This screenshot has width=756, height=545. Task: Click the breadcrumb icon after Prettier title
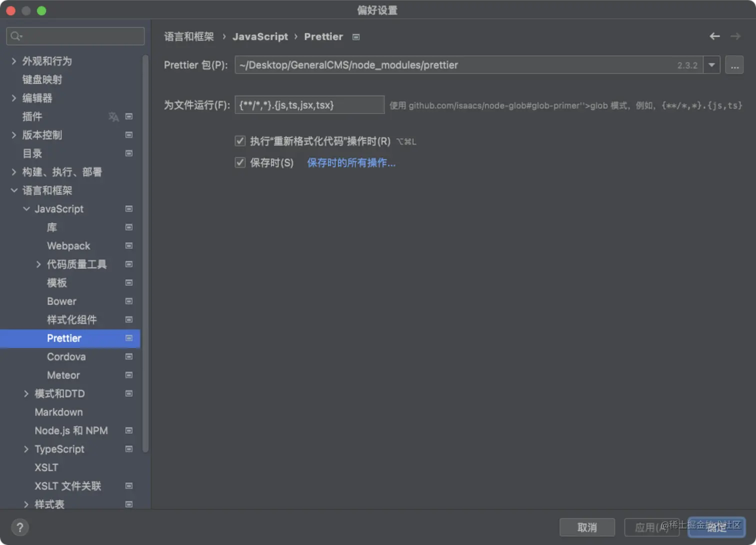pyautogui.click(x=355, y=36)
